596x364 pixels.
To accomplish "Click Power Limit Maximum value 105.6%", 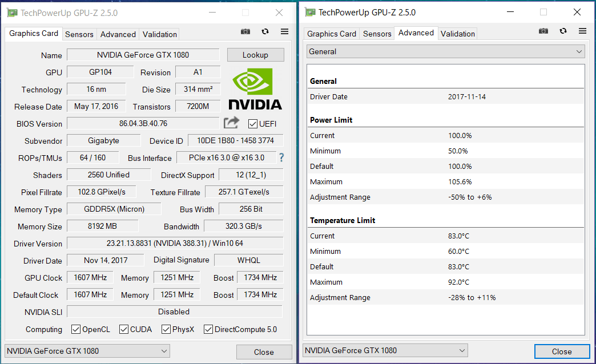I will [460, 181].
